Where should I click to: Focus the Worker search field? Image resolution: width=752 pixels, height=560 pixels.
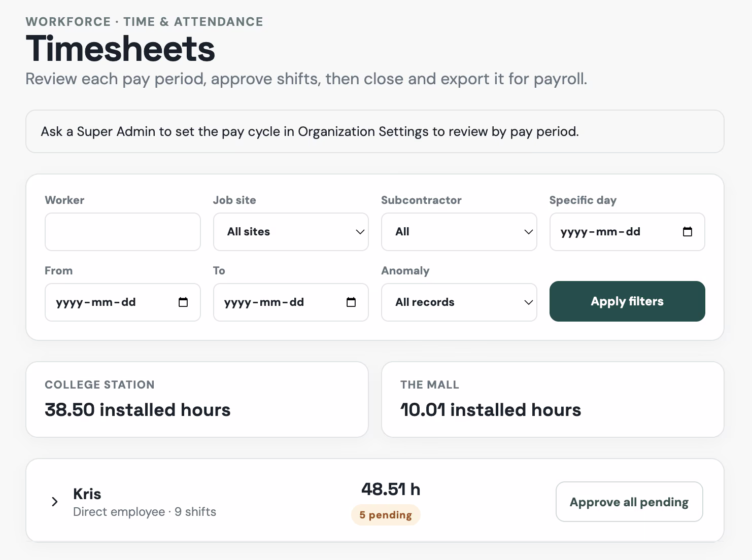123,232
